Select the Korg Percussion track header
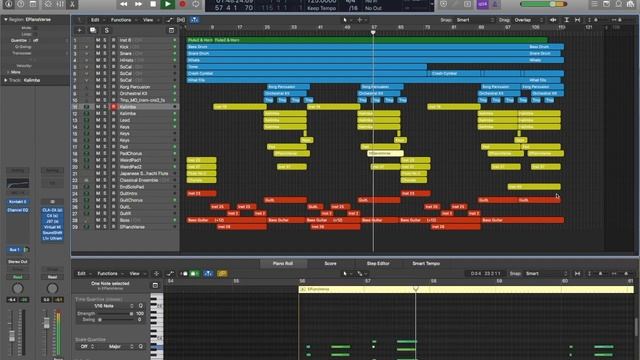640x360 pixels. [125, 87]
